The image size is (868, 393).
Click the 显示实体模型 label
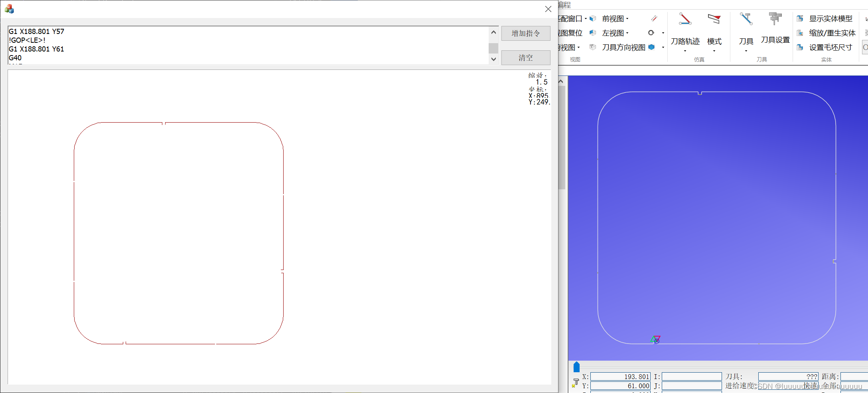click(831, 19)
